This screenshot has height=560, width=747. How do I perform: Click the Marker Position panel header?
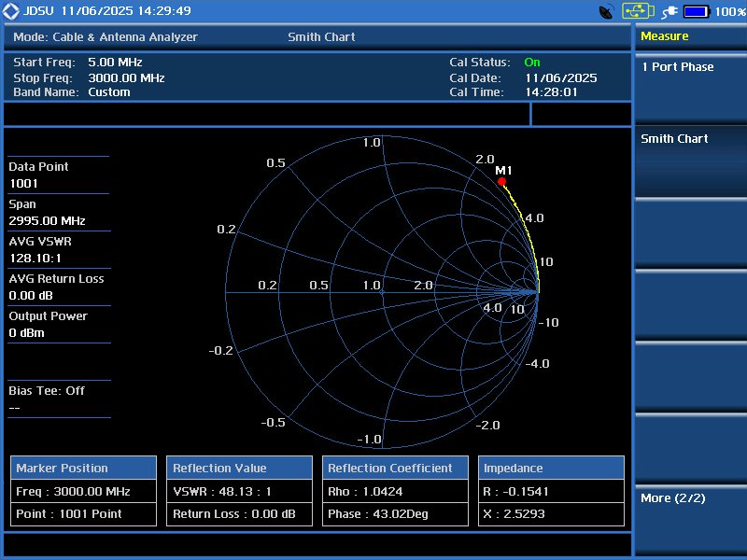coord(83,469)
